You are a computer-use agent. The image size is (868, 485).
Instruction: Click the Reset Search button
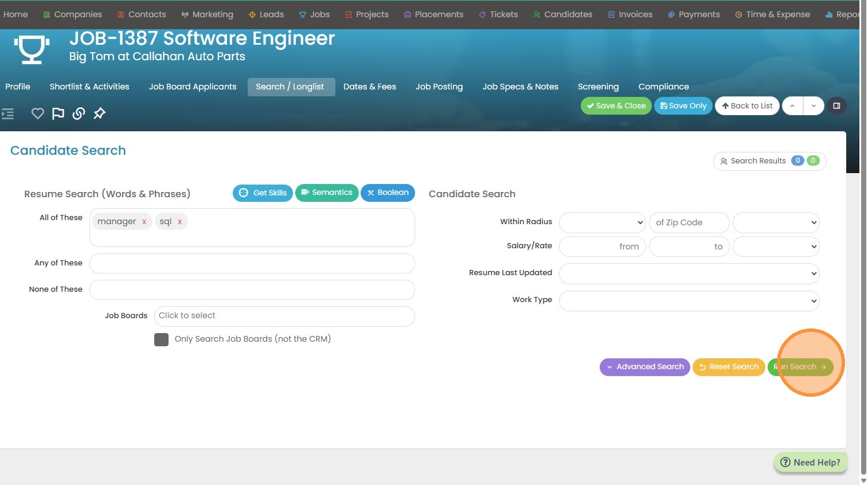pos(729,367)
